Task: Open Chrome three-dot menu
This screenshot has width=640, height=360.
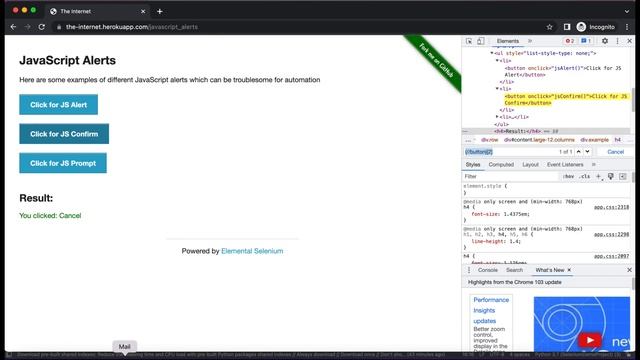Action: tap(627, 27)
